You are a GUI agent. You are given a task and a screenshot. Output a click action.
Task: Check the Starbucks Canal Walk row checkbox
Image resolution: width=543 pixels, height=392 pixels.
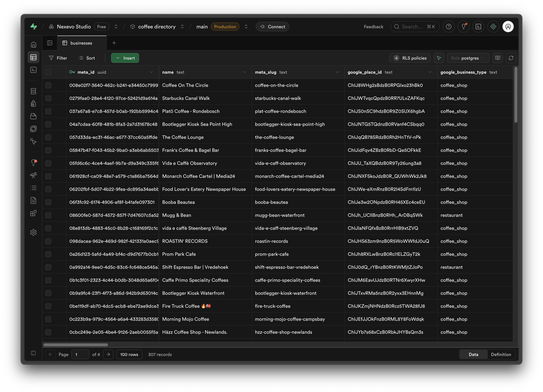[x=48, y=98]
